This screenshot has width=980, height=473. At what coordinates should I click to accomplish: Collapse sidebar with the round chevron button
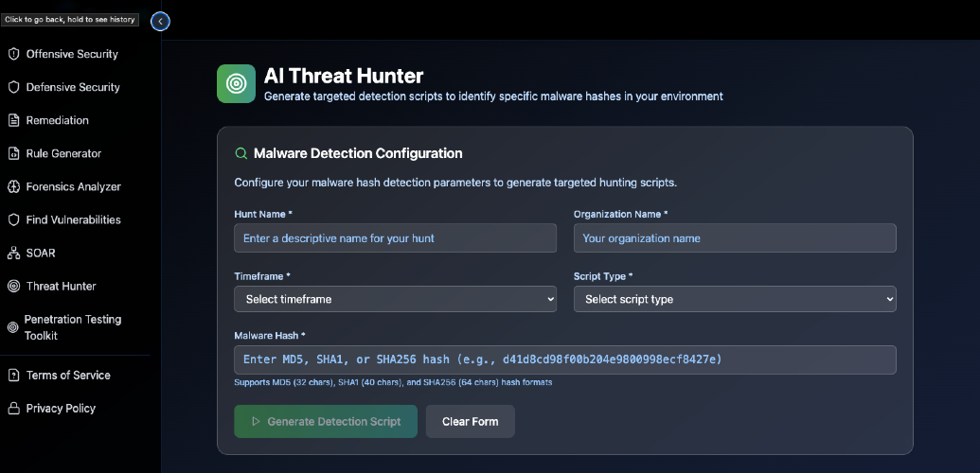coord(160,21)
